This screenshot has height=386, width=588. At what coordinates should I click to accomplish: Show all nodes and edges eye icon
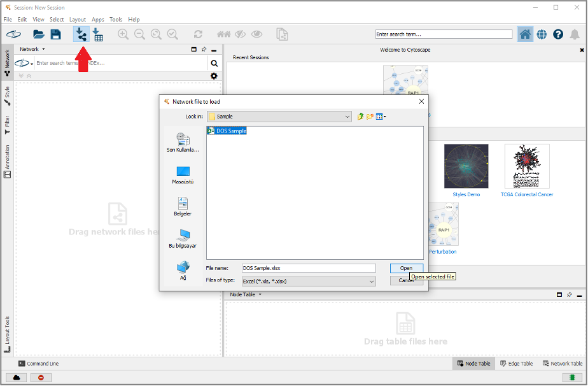(257, 34)
